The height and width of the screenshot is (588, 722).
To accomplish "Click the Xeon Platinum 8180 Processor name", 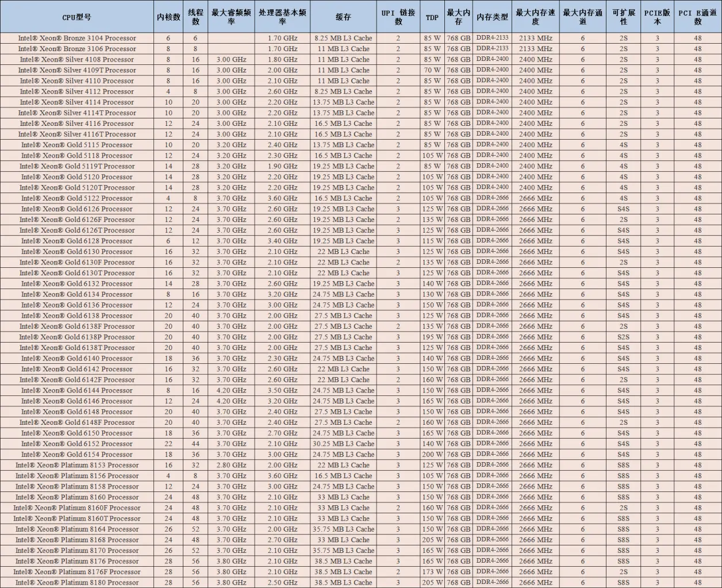I will pyautogui.click(x=77, y=583).
